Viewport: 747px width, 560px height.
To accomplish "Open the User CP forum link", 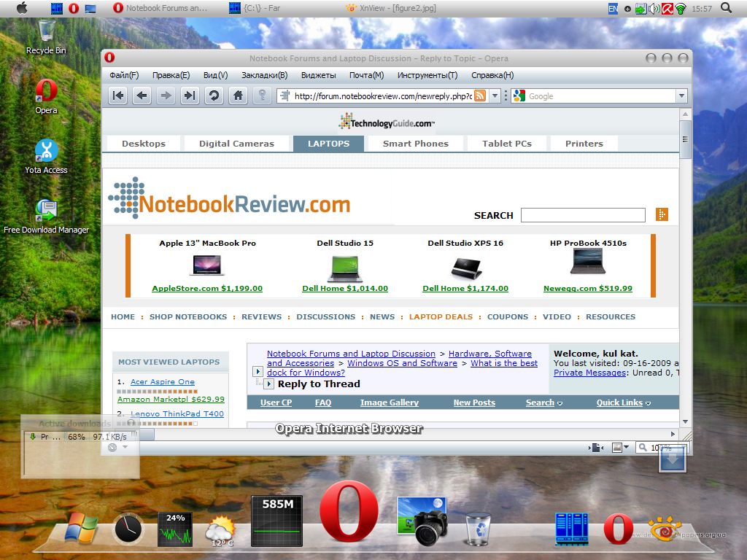I will pyautogui.click(x=276, y=402).
